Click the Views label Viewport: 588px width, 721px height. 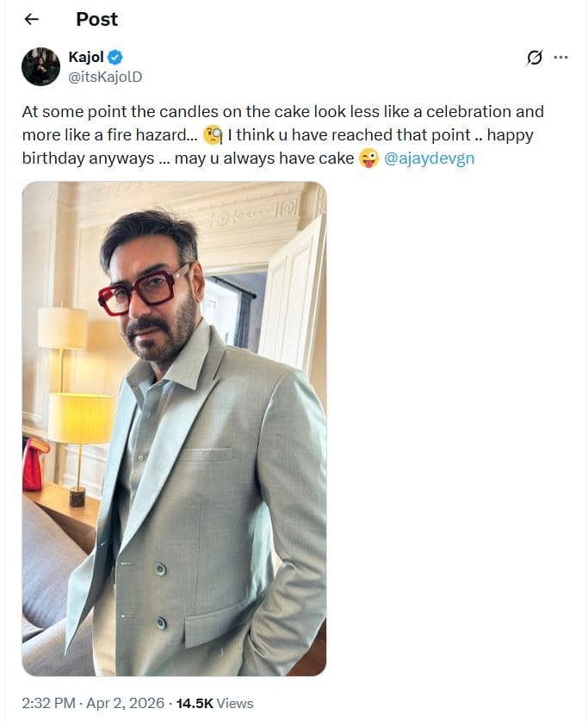[x=234, y=703]
